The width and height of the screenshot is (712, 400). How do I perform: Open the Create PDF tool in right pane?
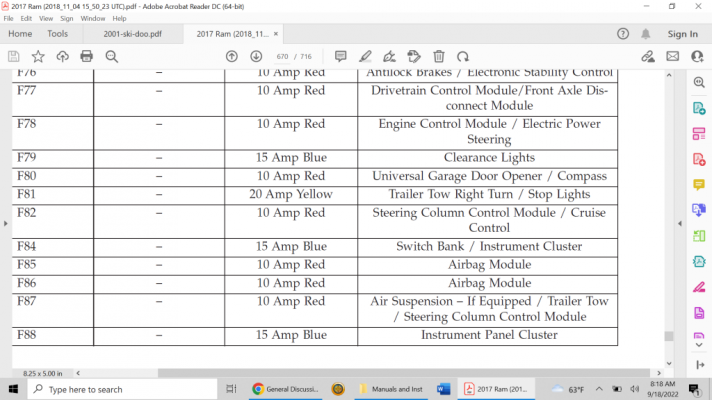699,159
